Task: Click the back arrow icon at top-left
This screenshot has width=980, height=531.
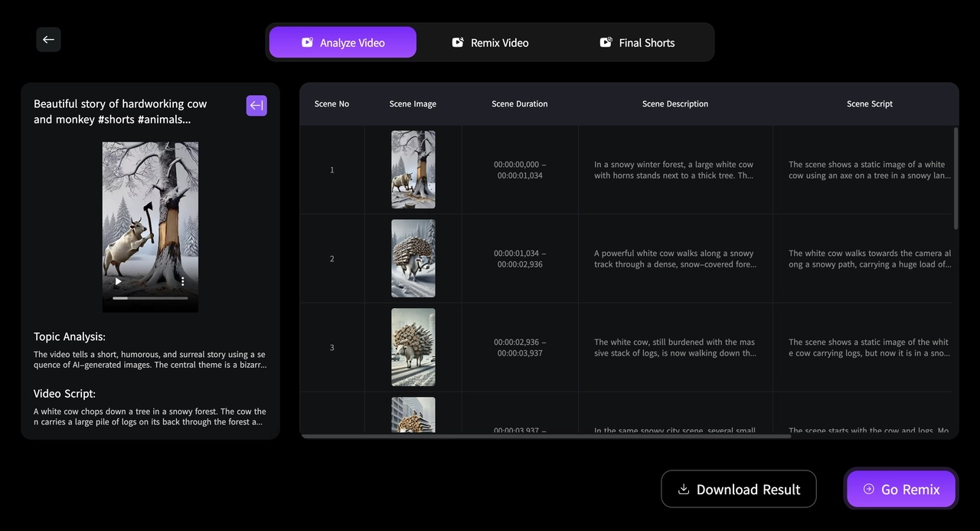Action: point(48,39)
